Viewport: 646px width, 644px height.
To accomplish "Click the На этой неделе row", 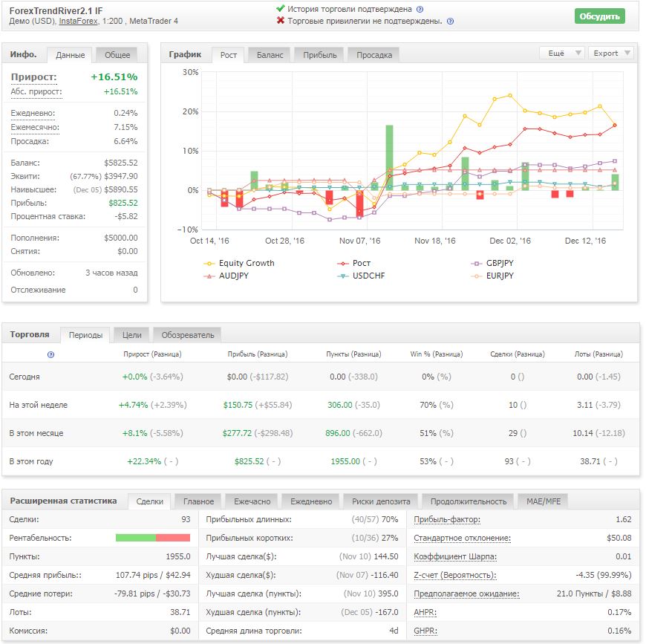I will click(x=321, y=405).
